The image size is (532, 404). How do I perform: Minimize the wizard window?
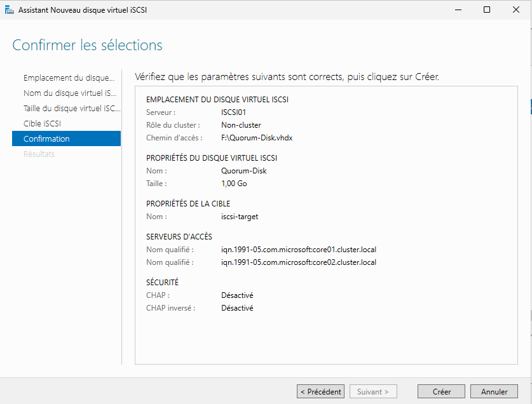pyautogui.click(x=457, y=10)
